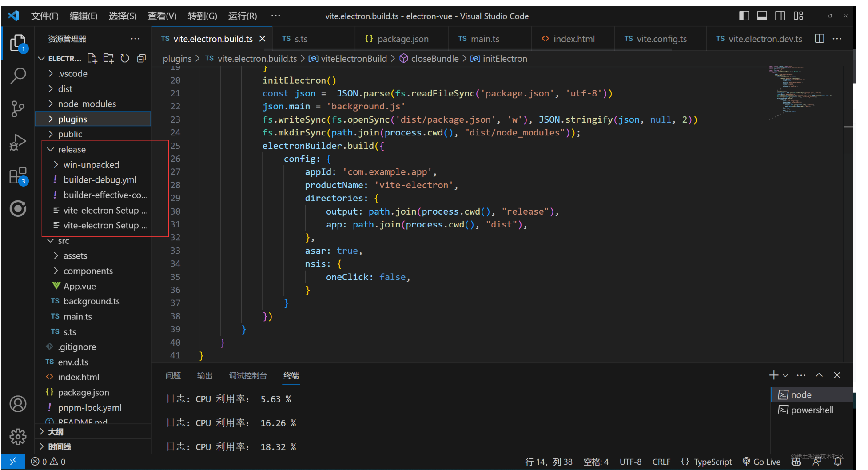Click the UTF-8 encoding selector
Image resolution: width=868 pixels, height=470 pixels.
[x=630, y=462]
